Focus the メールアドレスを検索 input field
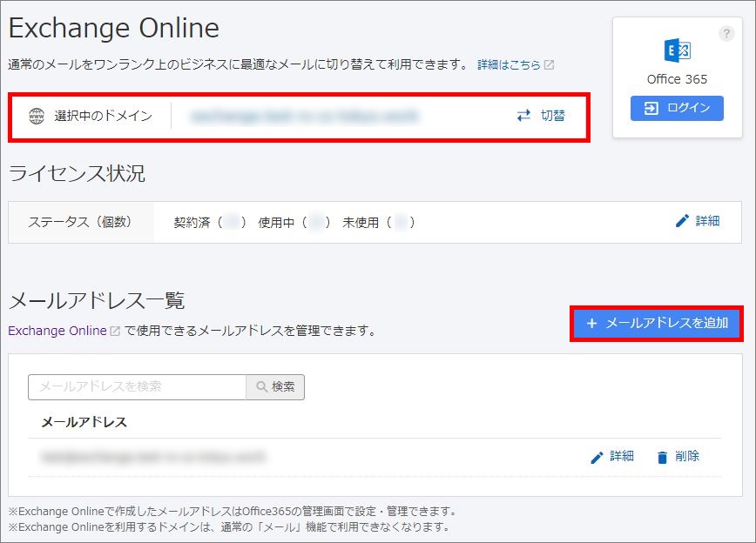 tap(138, 387)
